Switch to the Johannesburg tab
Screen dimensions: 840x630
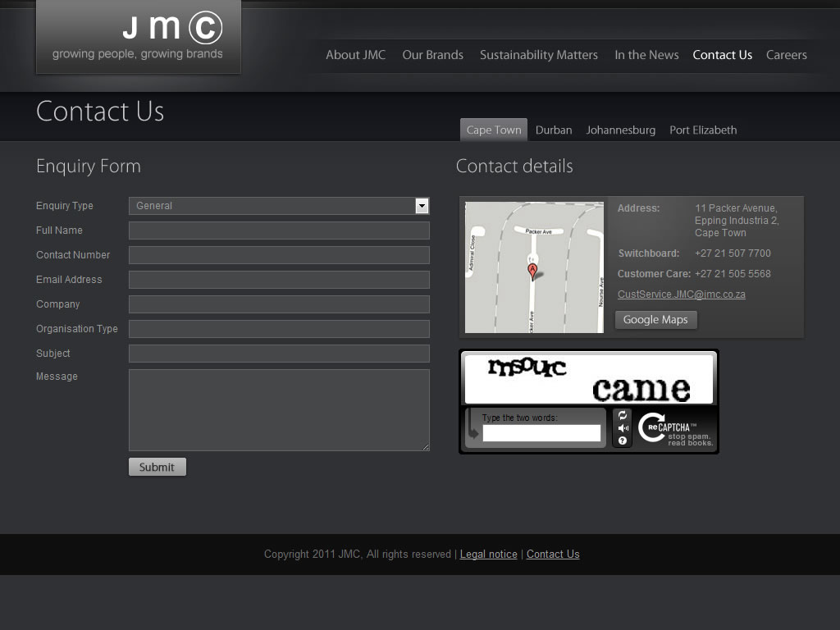620,130
